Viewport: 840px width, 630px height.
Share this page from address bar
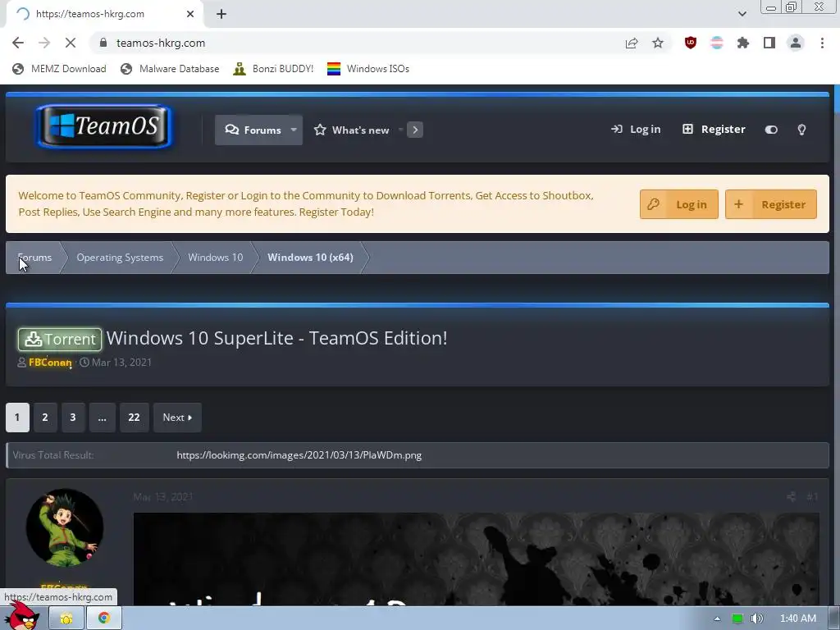pos(632,43)
